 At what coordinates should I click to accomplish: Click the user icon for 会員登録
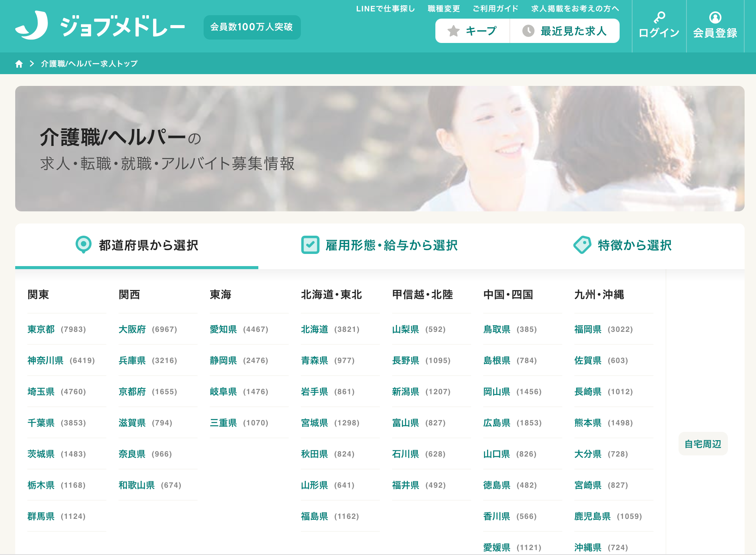[x=715, y=17]
